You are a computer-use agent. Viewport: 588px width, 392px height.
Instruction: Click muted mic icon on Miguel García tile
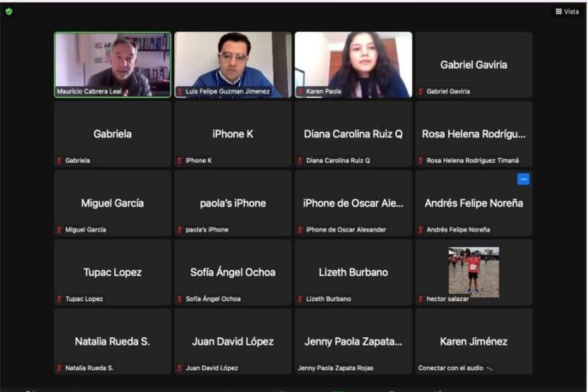coord(59,230)
